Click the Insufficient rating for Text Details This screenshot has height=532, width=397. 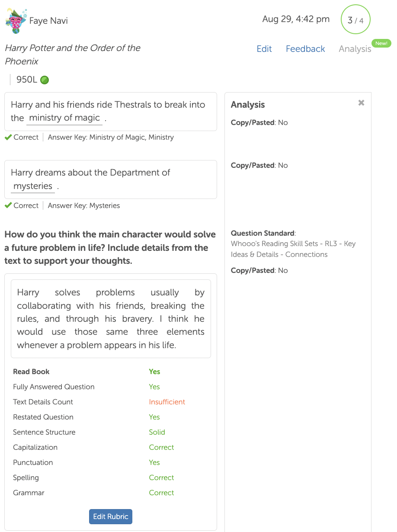click(x=167, y=402)
